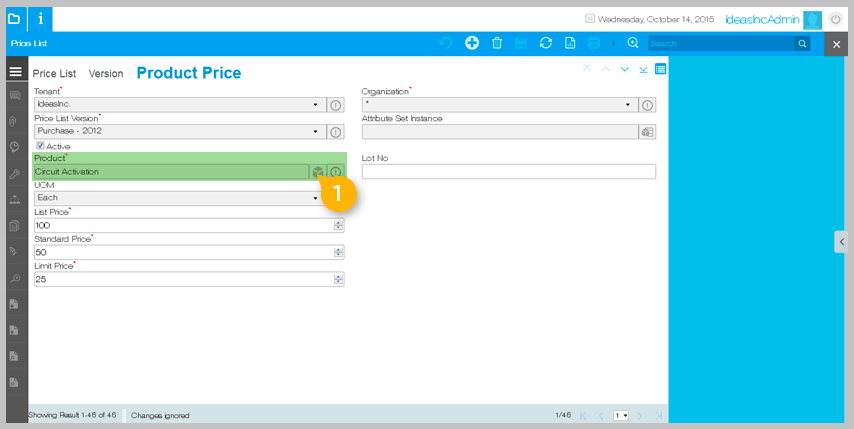This screenshot has height=429, width=854.
Task: Click the feed signal sidebar icon
Action: point(15,252)
